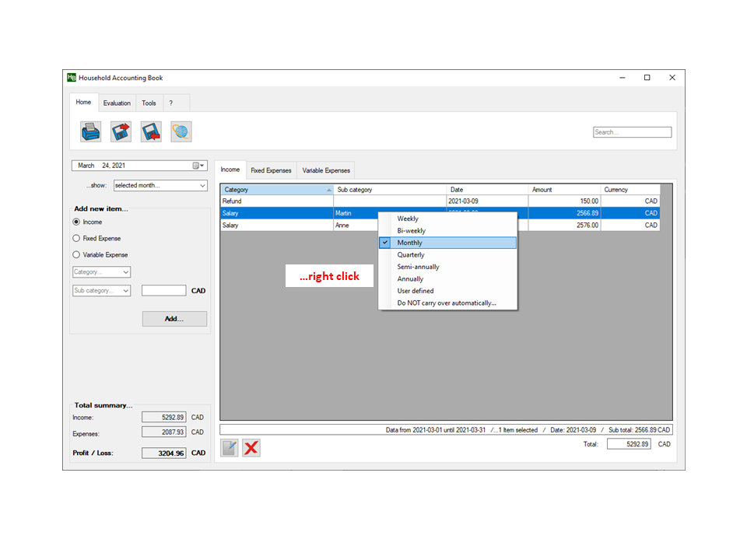Select the Variable Expense radio button
The image size is (747, 560).
[x=76, y=255]
